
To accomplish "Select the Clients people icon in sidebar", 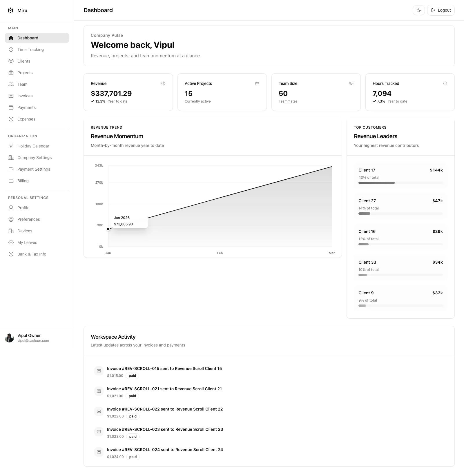I will 11,61.
